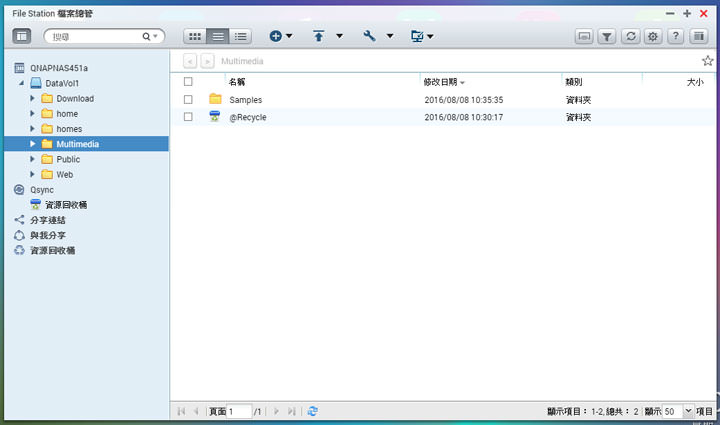Sort by the 修改日期 column header

(x=441, y=82)
